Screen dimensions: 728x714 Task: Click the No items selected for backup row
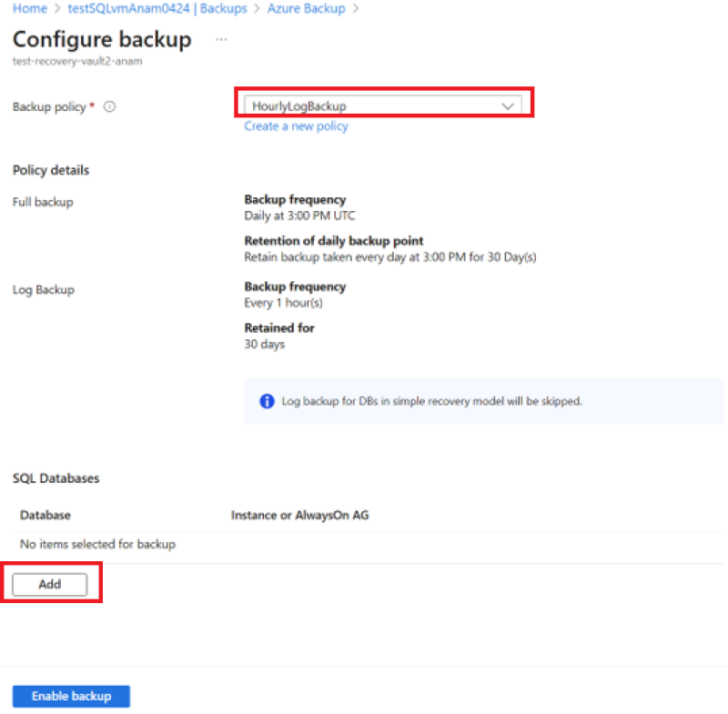coord(97,544)
